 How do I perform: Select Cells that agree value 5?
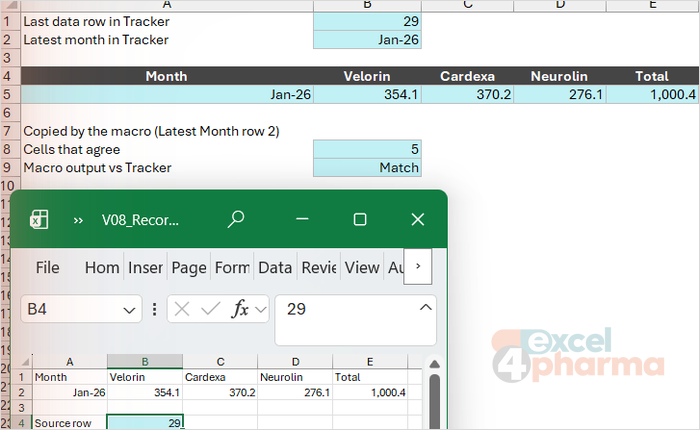[367, 149]
